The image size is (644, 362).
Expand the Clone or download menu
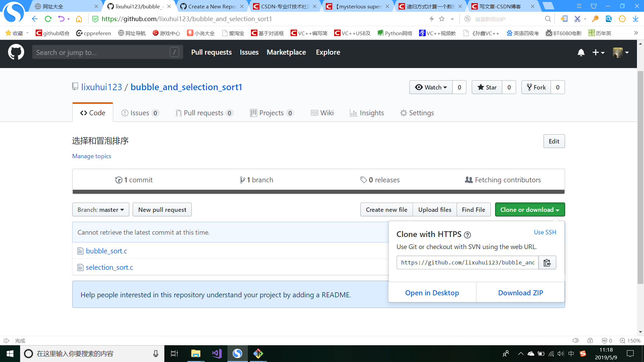click(x=530, y=209)
